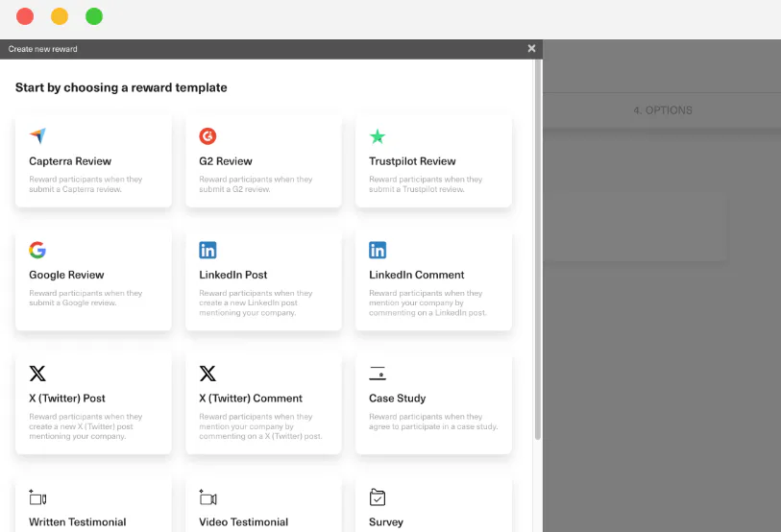Image resolution: width=781 pixels, height=532 pixels.
Task: Click the multicolor Google G icon
Action: pyautogui.click(x=37, y=250)
